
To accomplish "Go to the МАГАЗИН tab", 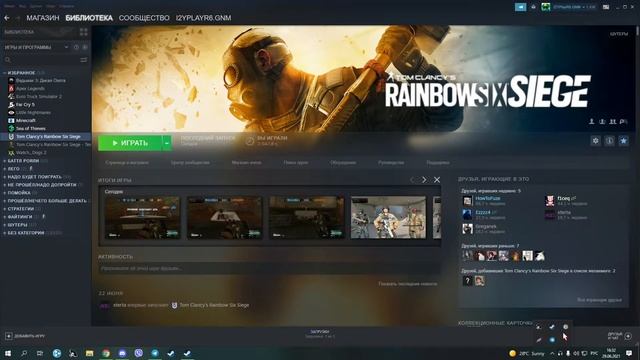I will tap(43, 18).
